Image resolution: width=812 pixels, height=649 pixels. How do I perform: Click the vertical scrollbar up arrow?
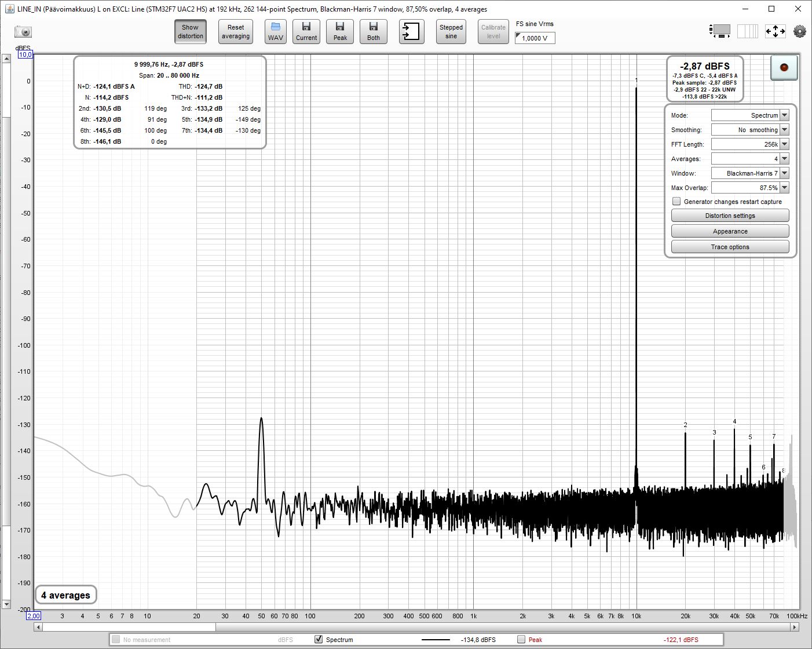pyautogui.click(x=6, y=59)
